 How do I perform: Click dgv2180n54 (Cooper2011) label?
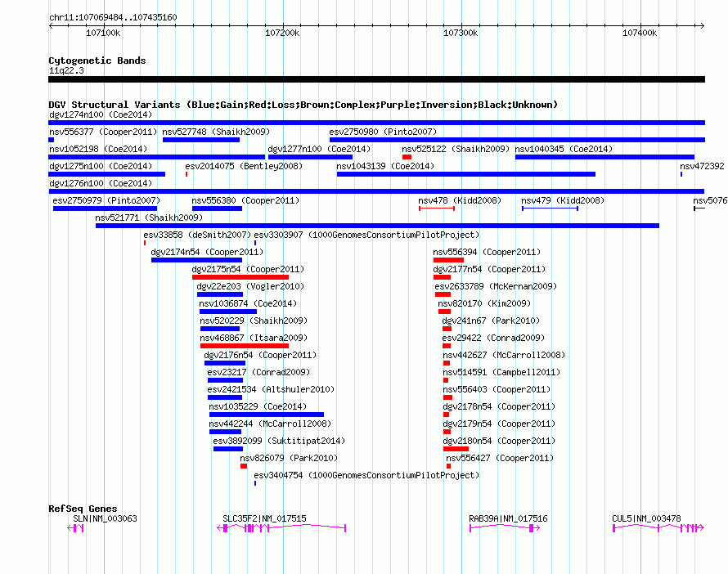[x=499, y=441]
